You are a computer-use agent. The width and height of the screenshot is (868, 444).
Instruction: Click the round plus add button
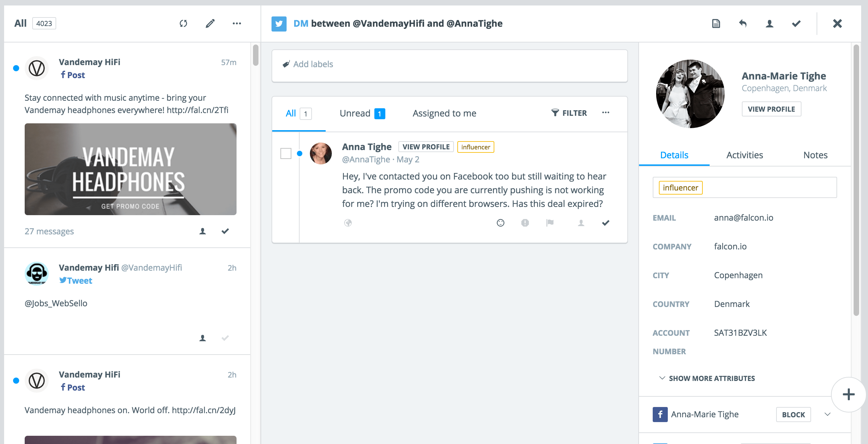click(848, 394)
